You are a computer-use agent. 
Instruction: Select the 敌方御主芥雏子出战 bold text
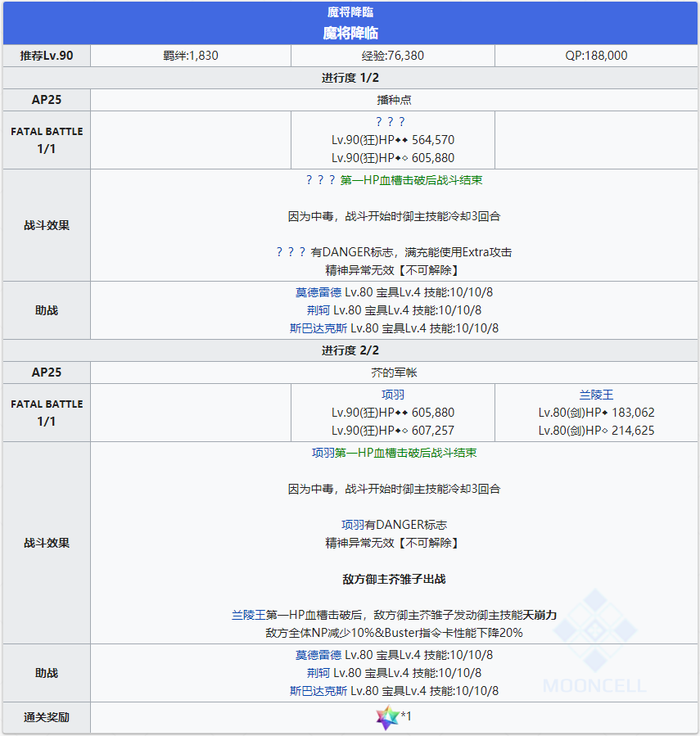point(394,580)
